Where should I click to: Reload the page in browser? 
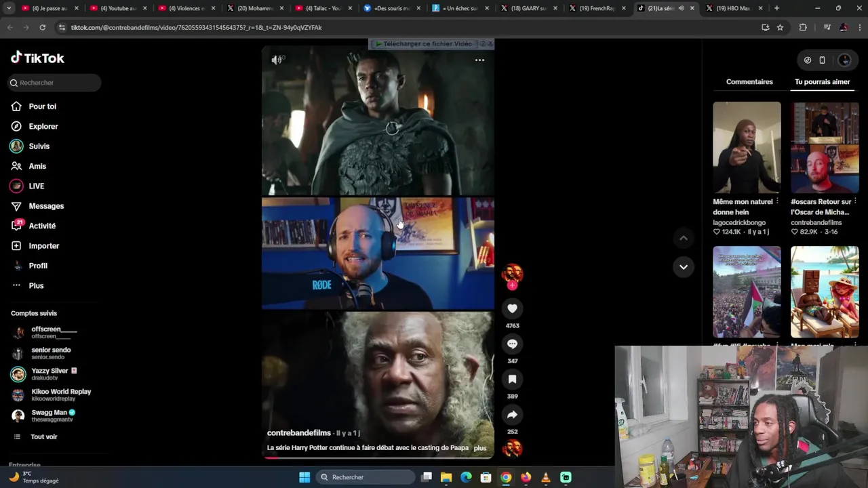(x=42, y=27)
